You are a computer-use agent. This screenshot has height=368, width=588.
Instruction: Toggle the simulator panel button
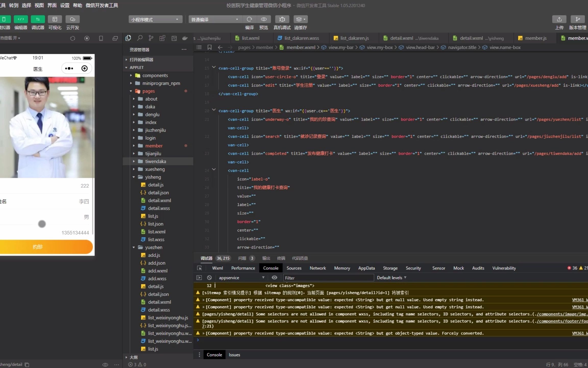(x=4, y=19)
